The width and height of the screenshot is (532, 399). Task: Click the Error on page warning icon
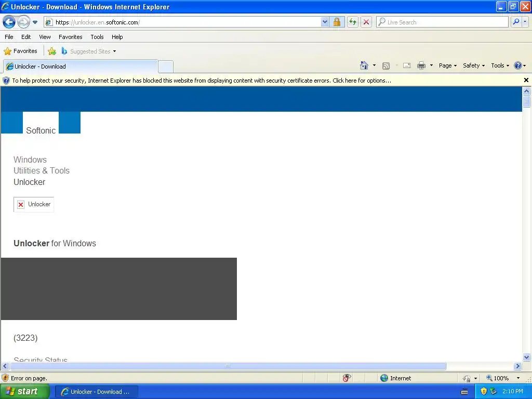pyautogui.click(x=5, y=378)
